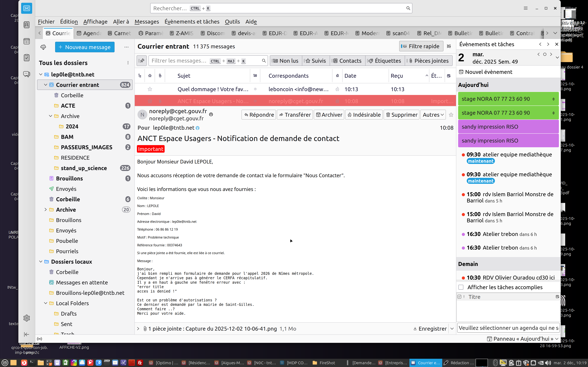588x367 pixels.
Task: Toggle the Non lus filter
Action: pyautogui.click(x=286, y=61)
